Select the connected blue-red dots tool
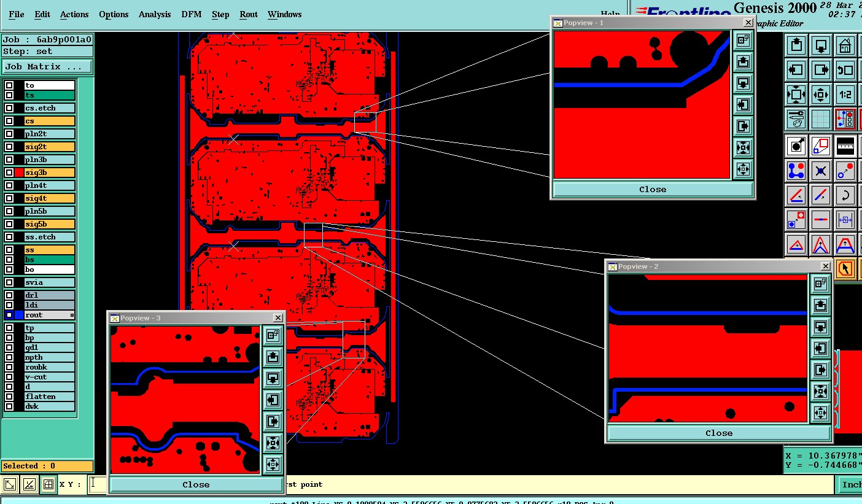The width and height of the screenshot is (862, 504). click(796, 171)
